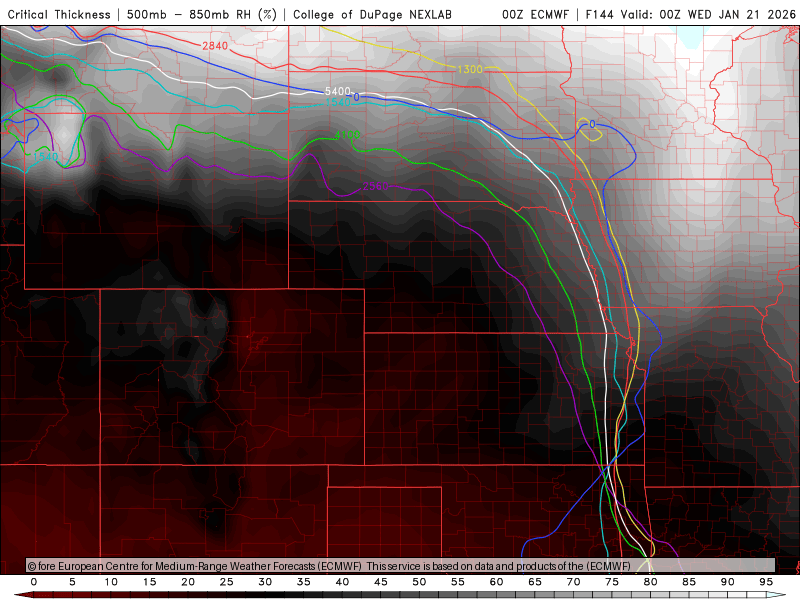The width and height of the screenshot is (800, 600).
Task: Click the green "4100" contour label
Action: click(x=347, y=135)
